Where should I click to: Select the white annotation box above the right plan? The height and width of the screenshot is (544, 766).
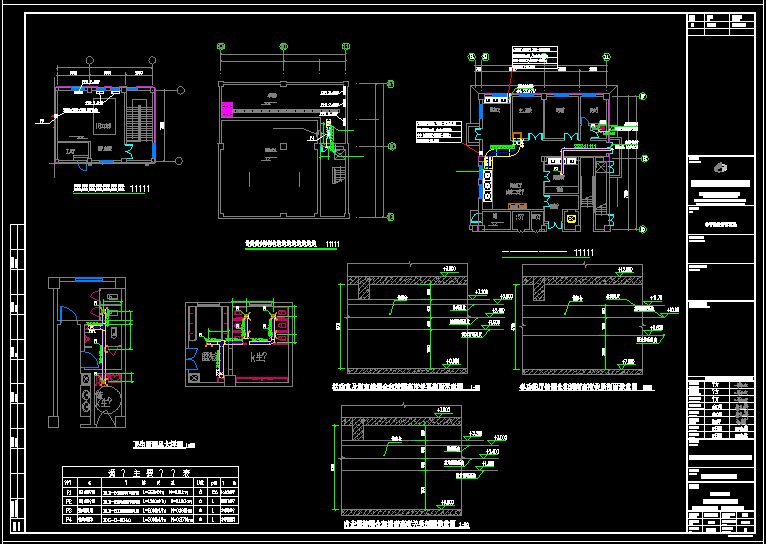pos(532,54)
